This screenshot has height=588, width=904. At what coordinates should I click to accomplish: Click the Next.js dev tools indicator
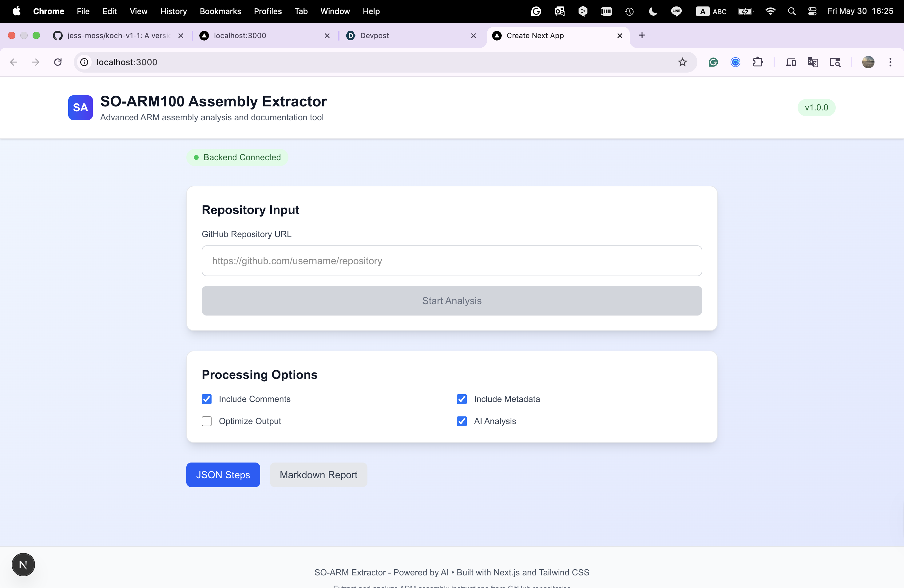click(23, 564)
